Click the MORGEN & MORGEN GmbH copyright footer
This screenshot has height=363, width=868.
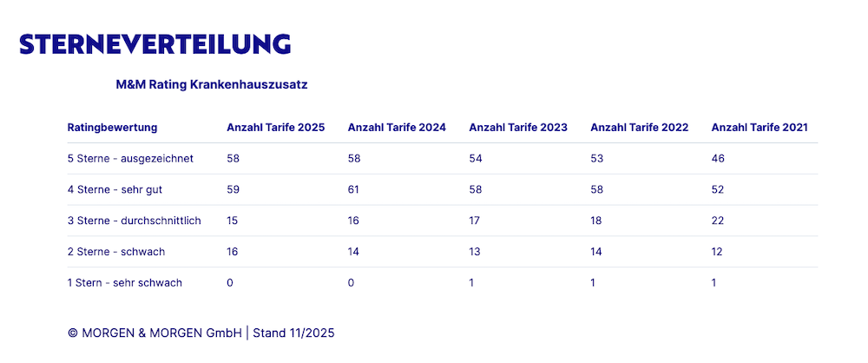201,333
